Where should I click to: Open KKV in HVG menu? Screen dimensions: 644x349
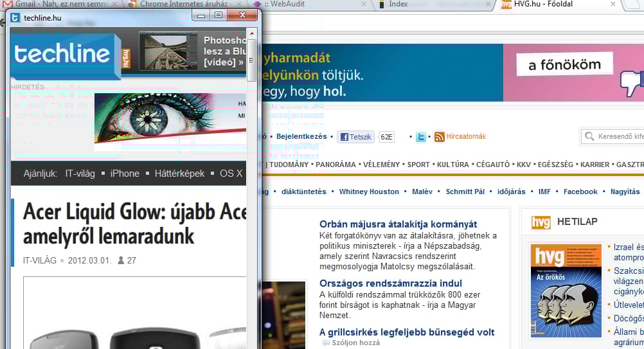click(523, 165)
